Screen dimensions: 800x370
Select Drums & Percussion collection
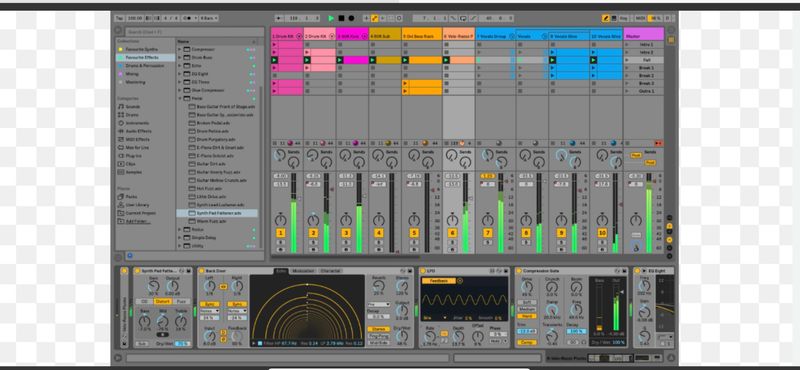coord(145,66)
